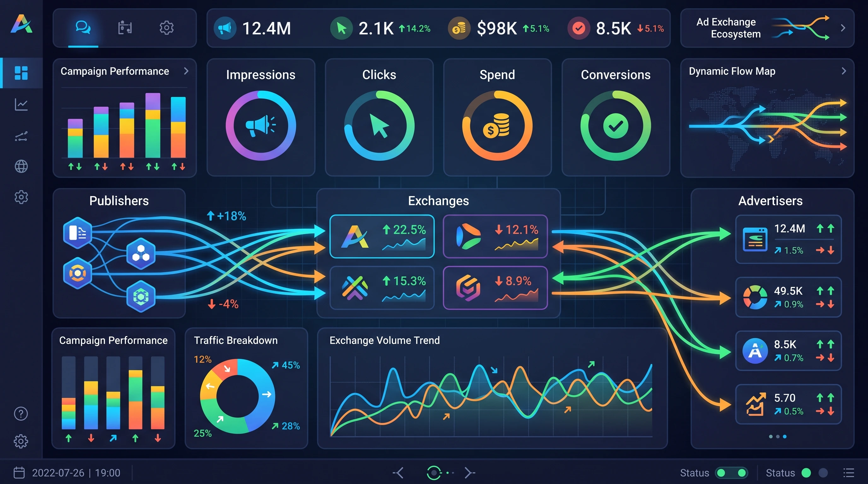Select the exchange card showing 15.3%

click(382, 288)
